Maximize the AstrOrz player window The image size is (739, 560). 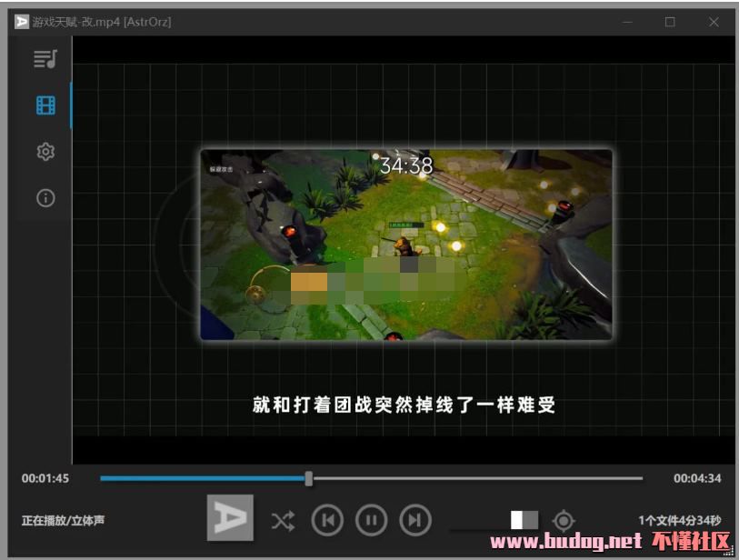(670, 22)
